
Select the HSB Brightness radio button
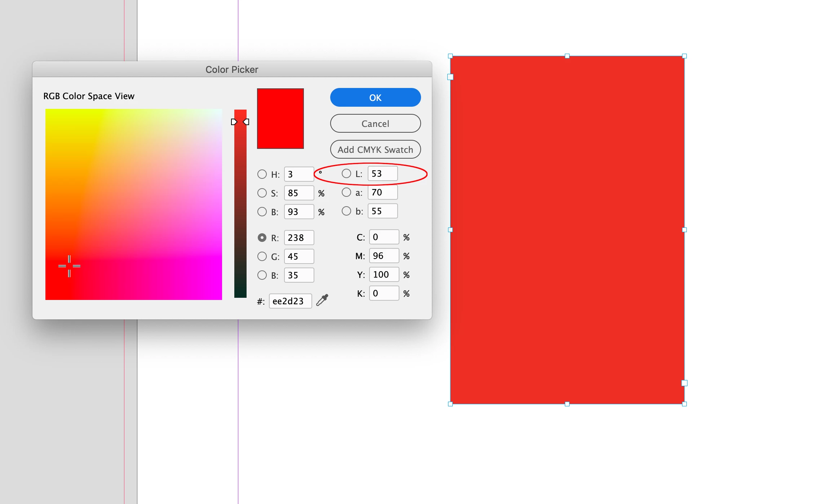tap(262, 212)
